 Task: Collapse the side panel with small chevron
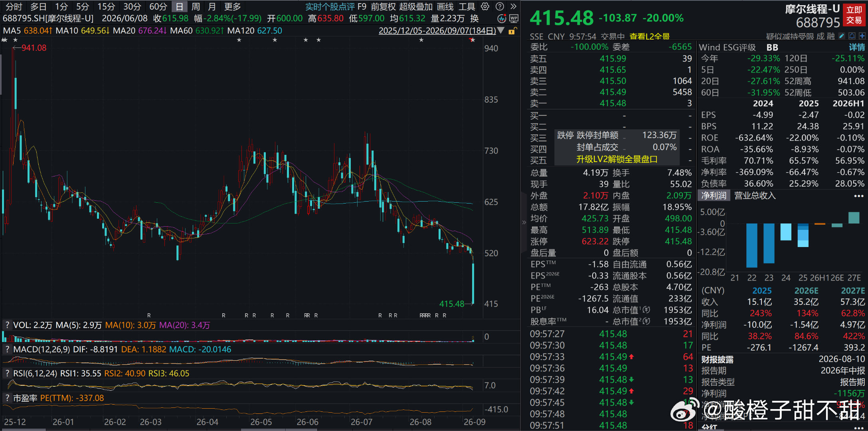point(524,222)
